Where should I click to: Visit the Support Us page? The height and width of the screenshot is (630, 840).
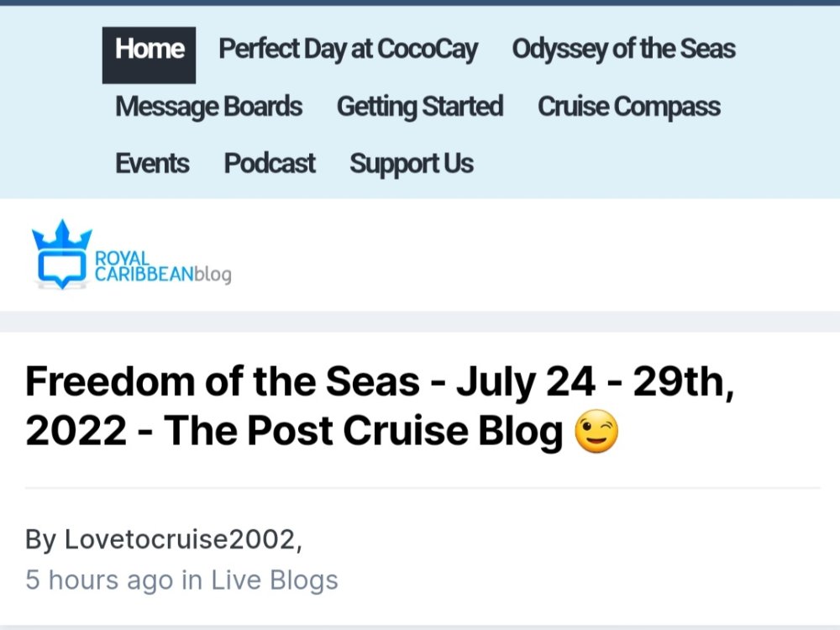(412, 164)
